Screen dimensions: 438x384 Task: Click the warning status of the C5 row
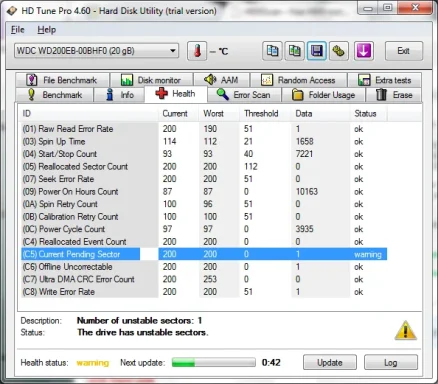tap(368, 254)
